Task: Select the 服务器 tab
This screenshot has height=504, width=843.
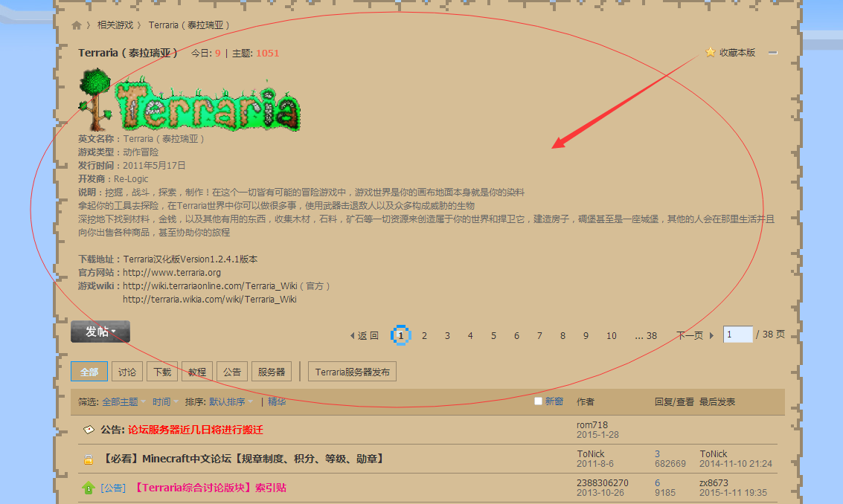Action: click(272, 372)
